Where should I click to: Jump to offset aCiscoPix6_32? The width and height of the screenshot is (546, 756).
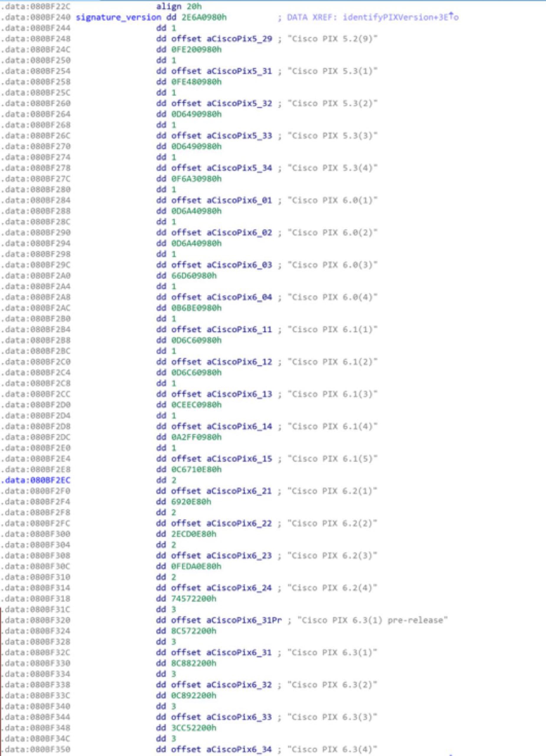point(239,685)
